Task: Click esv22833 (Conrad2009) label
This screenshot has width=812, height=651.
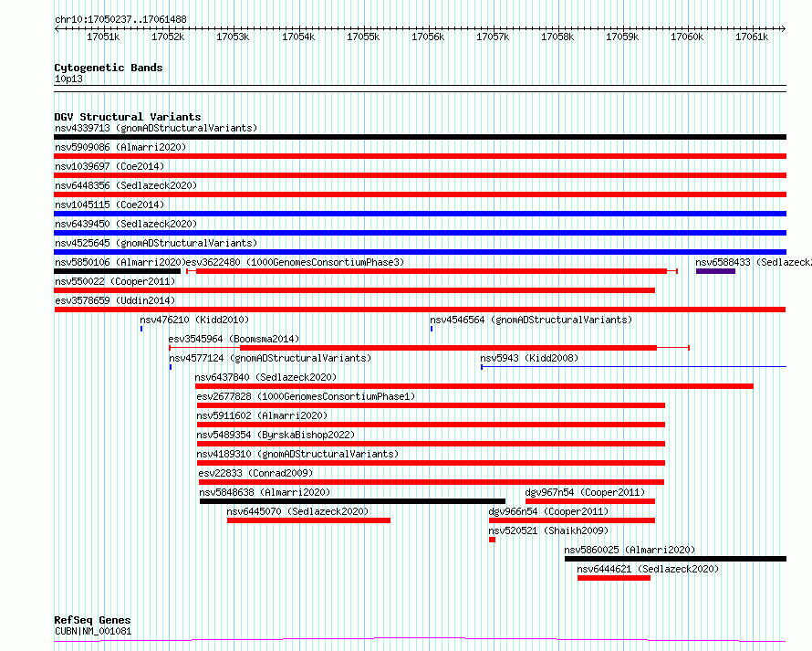Action: 255,473
